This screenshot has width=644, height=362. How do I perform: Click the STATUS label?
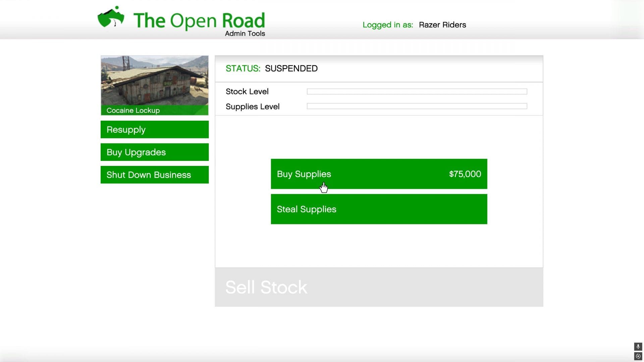[242, 68]
